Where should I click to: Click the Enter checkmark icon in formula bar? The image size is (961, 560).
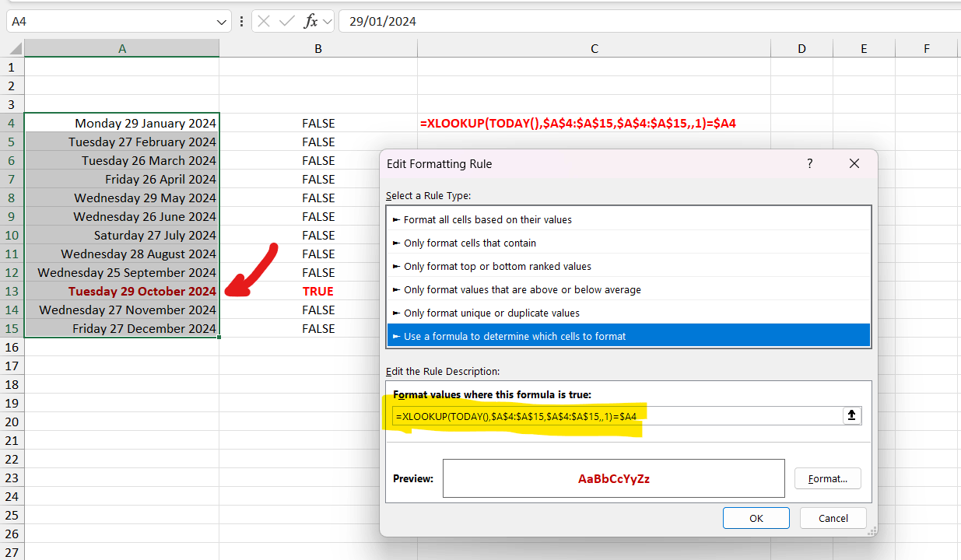tap(287, 22)
